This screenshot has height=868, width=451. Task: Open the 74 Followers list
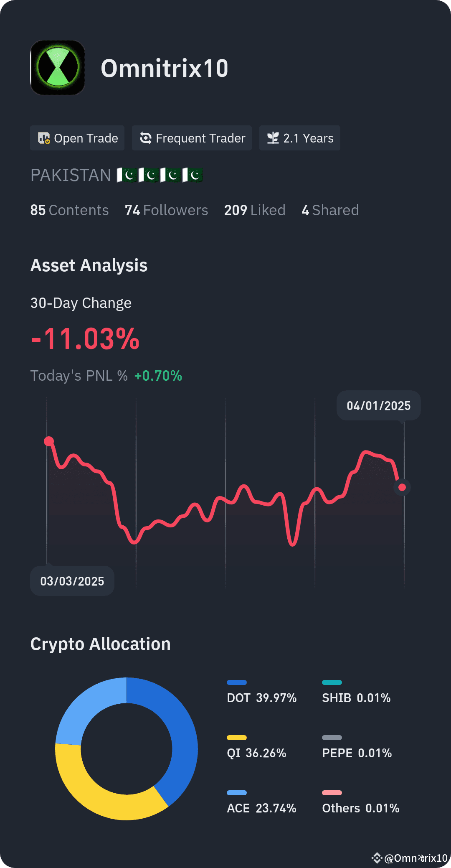pyautogui.click(x=166, y=210)
